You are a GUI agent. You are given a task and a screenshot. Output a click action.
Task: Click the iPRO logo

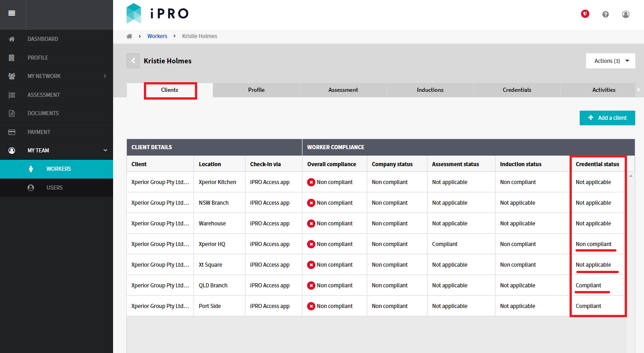tap(157, 13)
